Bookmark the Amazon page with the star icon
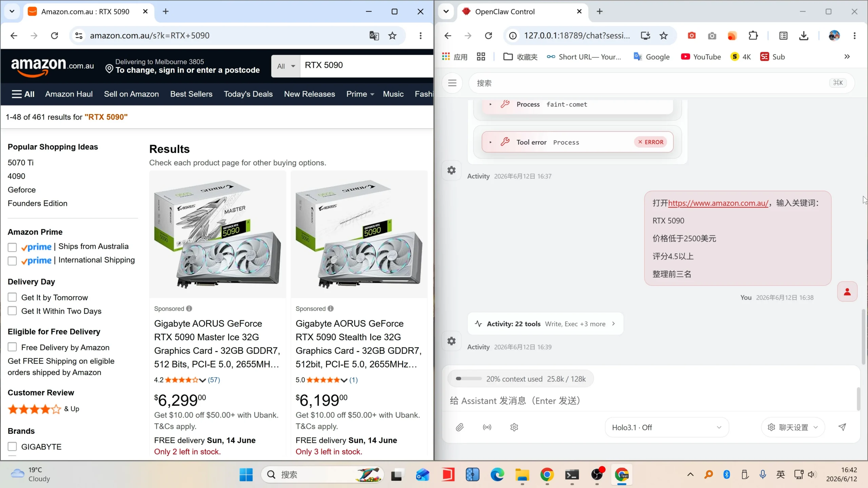 pyautogui.click(x=392, y=36)
